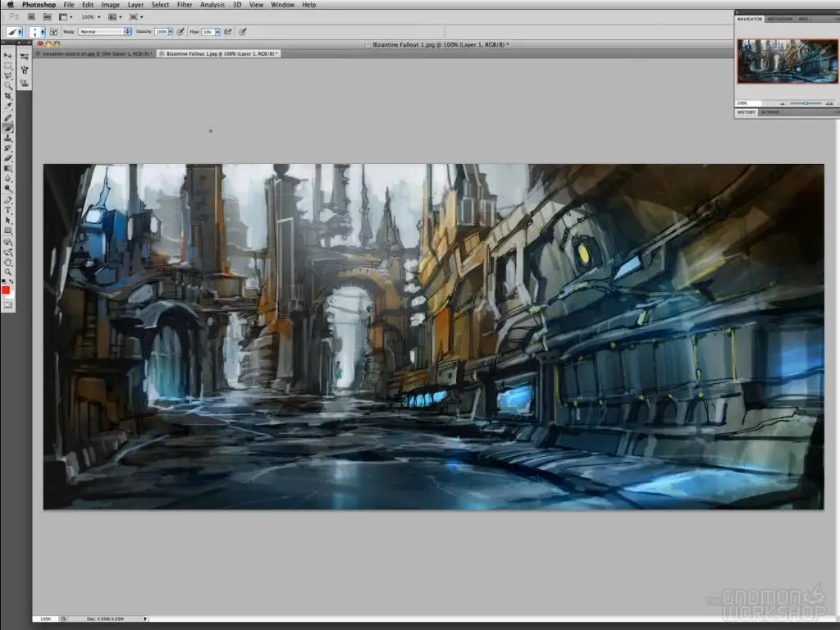Click the white background color swatch
Viewport: 840px width, 630px height.
11,295
